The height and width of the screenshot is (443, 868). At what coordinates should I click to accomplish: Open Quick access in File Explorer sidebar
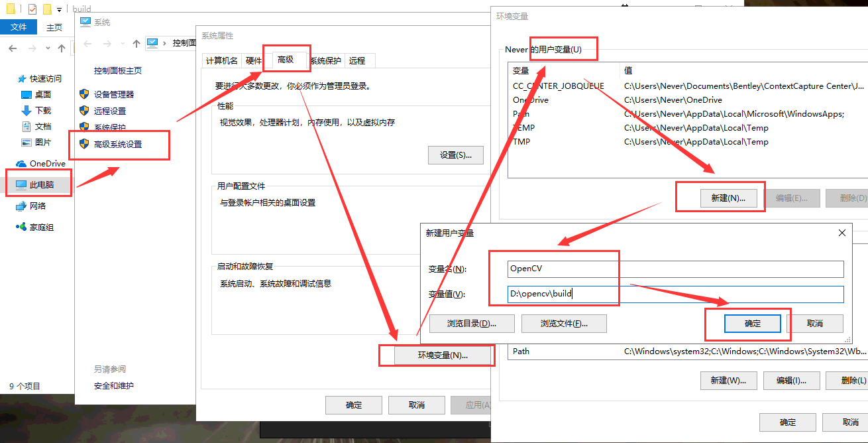point(46,78)
